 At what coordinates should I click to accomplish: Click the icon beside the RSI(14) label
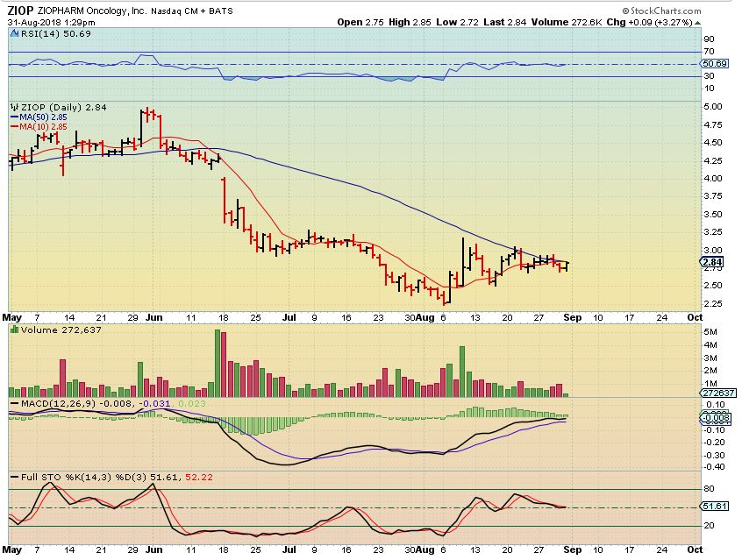(x=14, y=33)
